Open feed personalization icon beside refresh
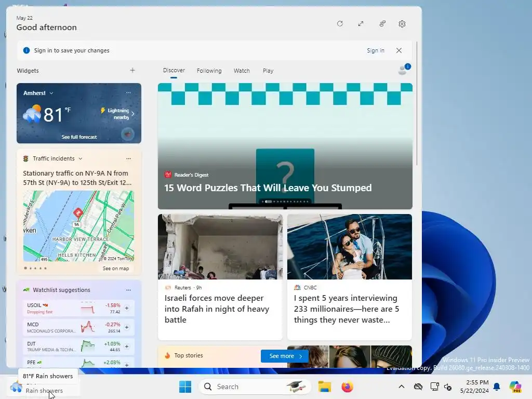This screenshot has width=532, height=399. tap(382, 24)
